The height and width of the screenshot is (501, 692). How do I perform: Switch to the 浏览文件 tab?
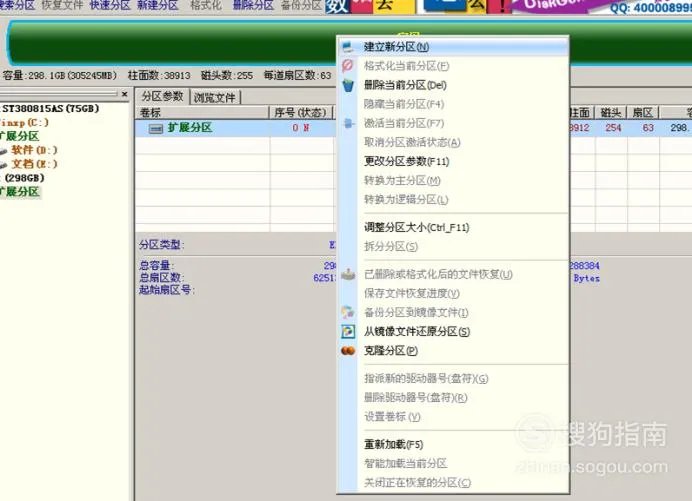(214, 97)
